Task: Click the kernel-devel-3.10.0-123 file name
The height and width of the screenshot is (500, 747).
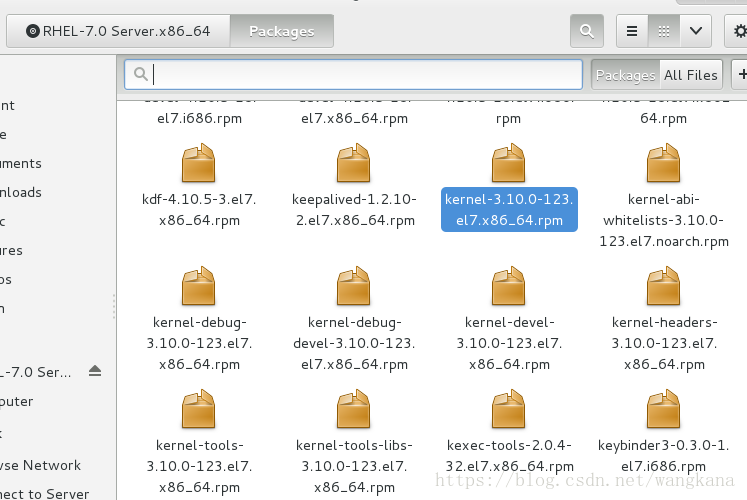Action: [509, 343]
